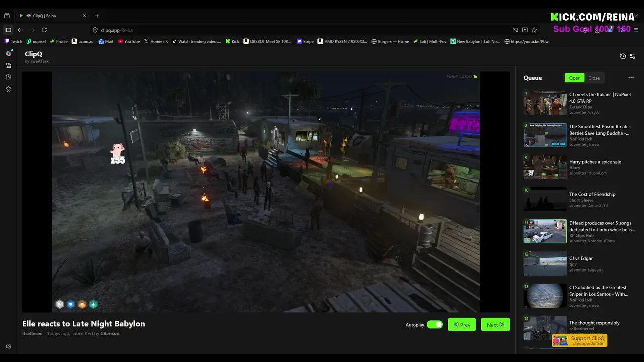644x362 pixels.
Task: Open AMD RYZEN 7 9800X3 bookmark
Action: click(x=342, y=41)
